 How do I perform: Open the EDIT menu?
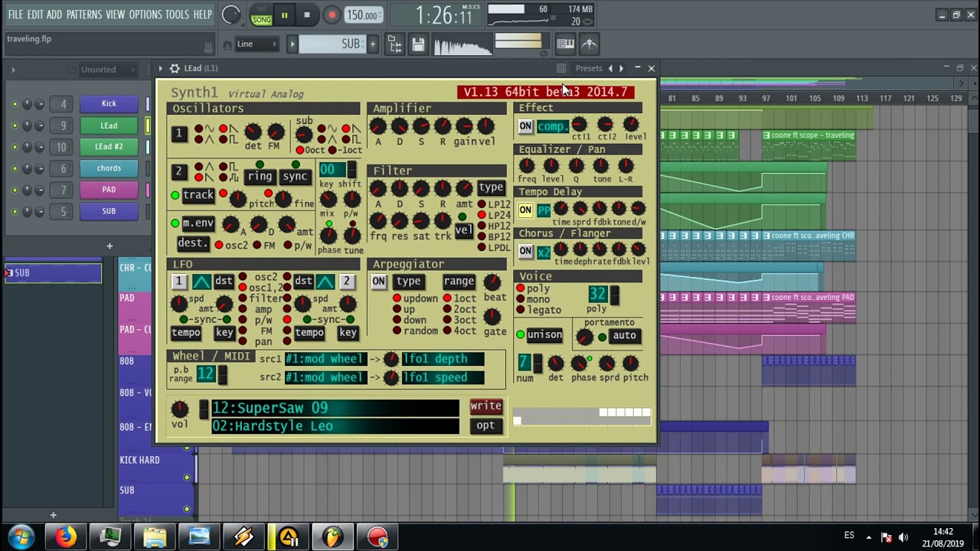pos(35,15)
